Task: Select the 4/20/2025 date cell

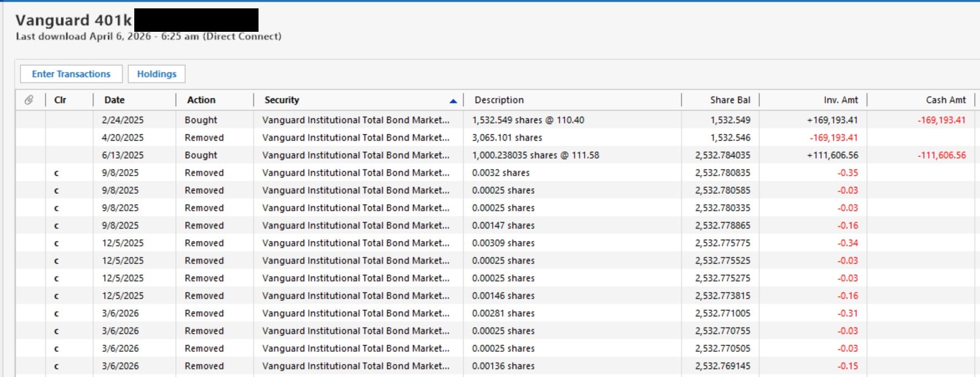Action: [123, 138]
